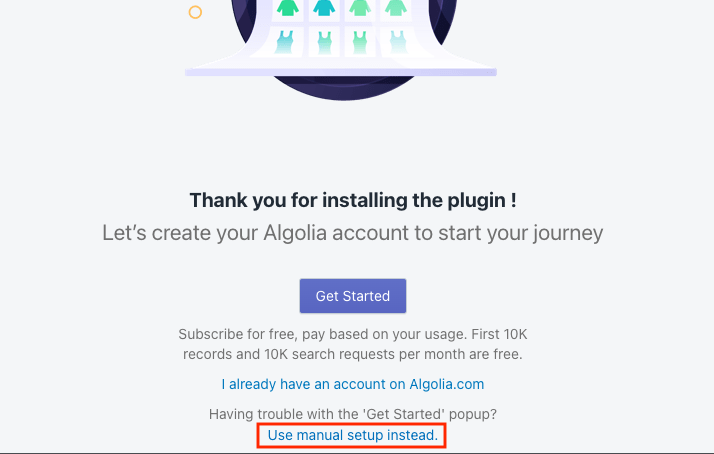The image size is (714, 454).
Task: Click the leftmost green t-shirt icon
Action: tap(288, 8)
